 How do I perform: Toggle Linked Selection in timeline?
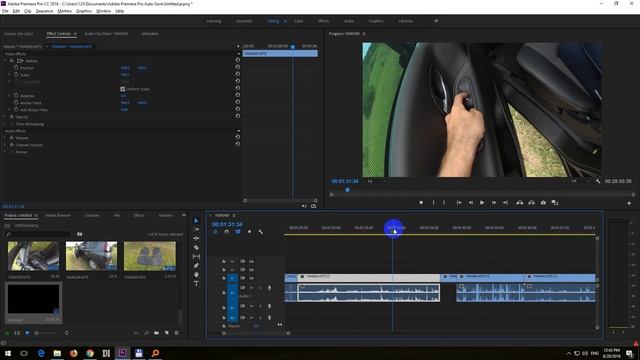(x=238, y=232)
